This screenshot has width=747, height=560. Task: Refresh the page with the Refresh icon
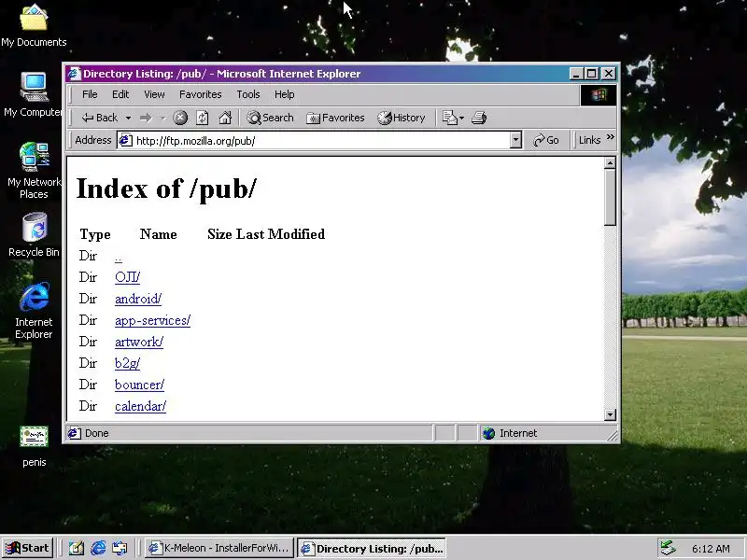(203, 118)
